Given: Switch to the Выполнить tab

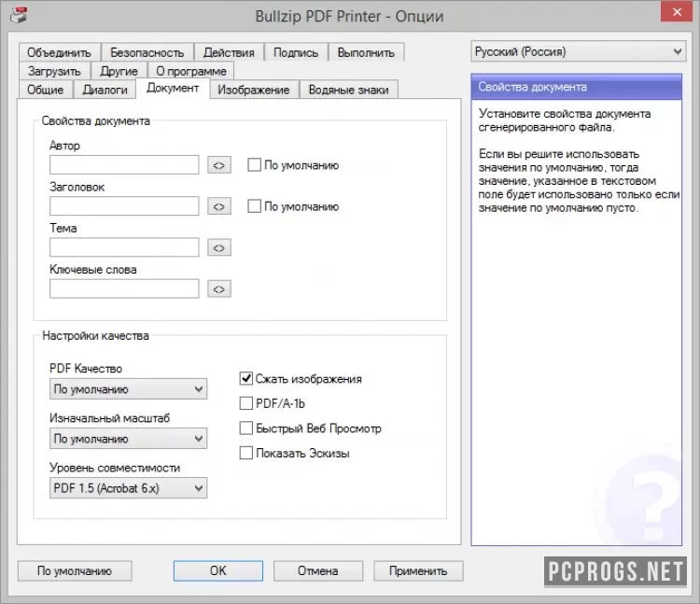Looking at the screenshot, I should pos(366,52).
